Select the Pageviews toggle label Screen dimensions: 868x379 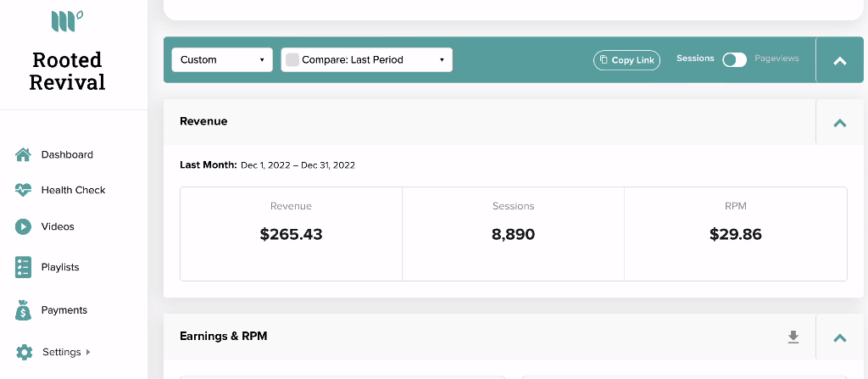click(x=776, y=59)
